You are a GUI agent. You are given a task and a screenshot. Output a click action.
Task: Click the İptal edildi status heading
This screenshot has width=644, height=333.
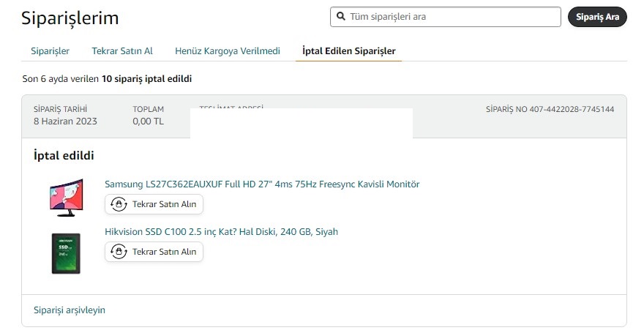click(64, 155)
